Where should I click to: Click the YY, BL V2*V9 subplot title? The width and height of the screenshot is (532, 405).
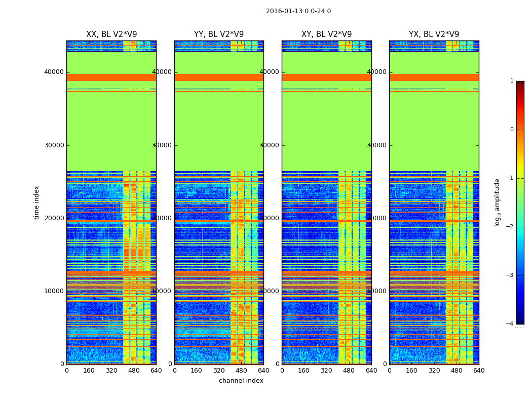(x=219, y=34)
